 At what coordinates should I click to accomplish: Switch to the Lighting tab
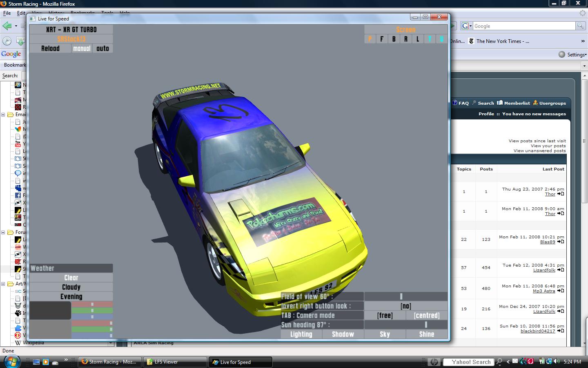point(301,334)
